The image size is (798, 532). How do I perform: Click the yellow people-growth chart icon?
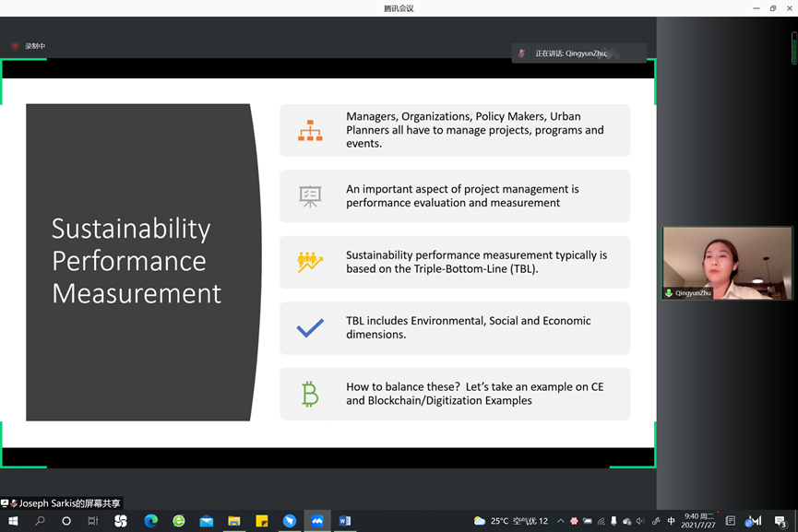[310, 262]
